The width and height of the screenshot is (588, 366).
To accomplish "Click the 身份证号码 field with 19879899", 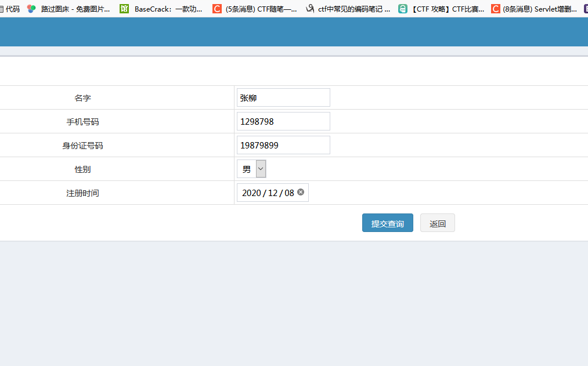I will click(x=283, y=146).
